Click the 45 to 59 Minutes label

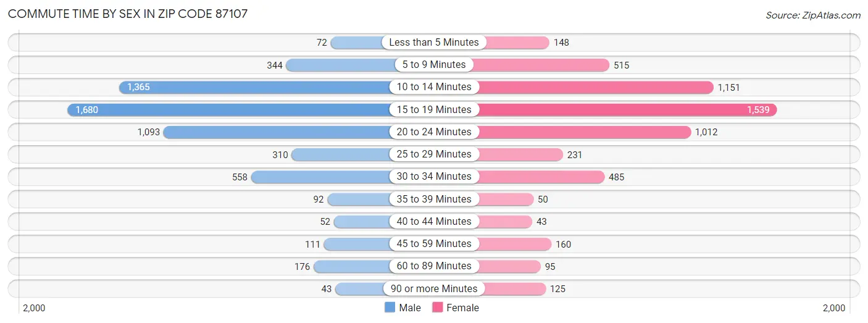434,243
